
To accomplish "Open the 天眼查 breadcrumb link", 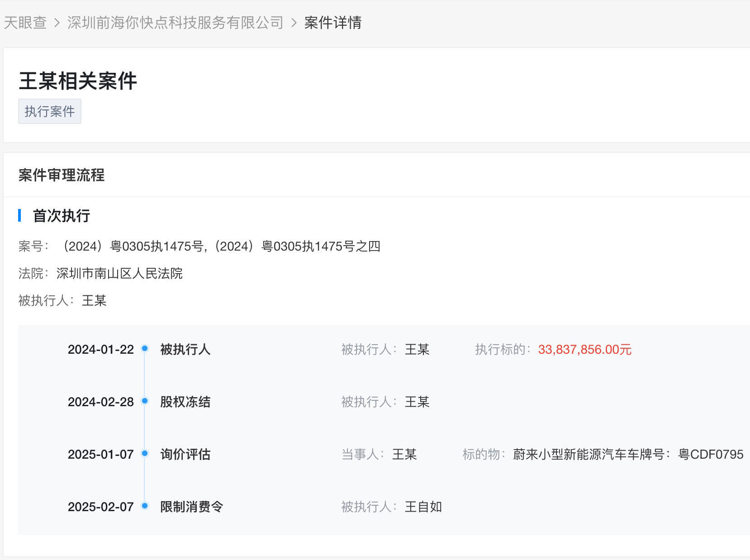I will click(x=25, y=23).
